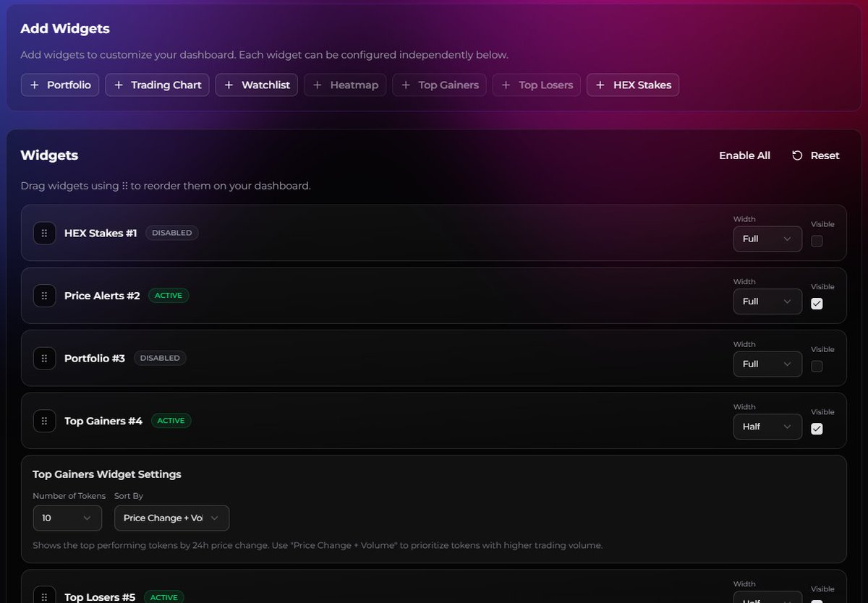Click Enable All
Screen dimensions: 868x603
(x=744, y=155)
